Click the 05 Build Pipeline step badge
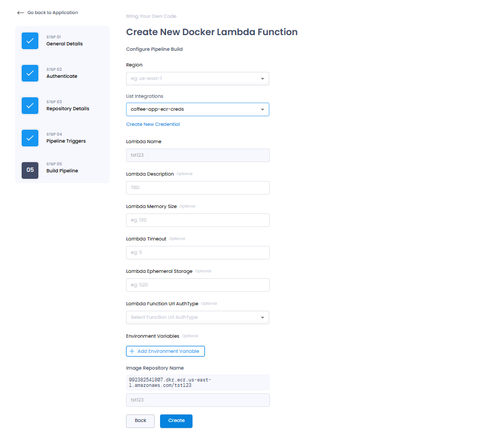504x442 pixels. pyautogui.click(x=30, y=170)
